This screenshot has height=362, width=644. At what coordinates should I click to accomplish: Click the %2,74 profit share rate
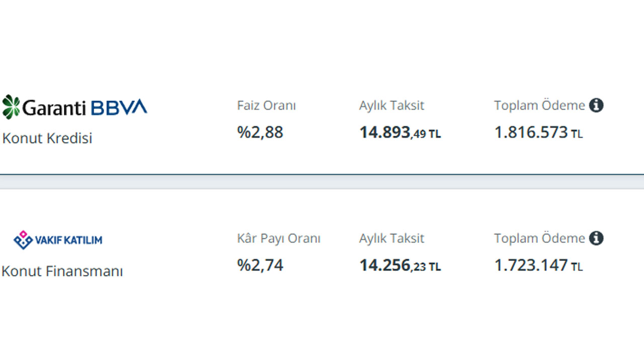coord(261,265)
